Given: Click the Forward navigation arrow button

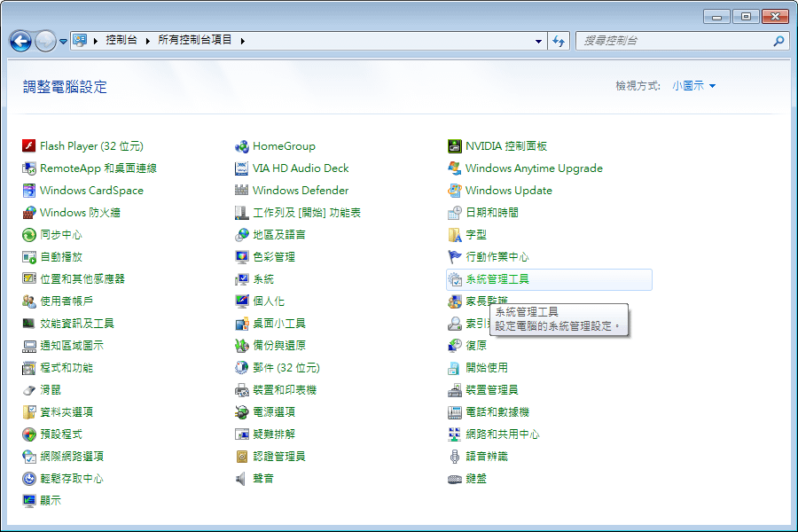Looking at the screenshot, I should pyautogui.click(x=45, y=42).
